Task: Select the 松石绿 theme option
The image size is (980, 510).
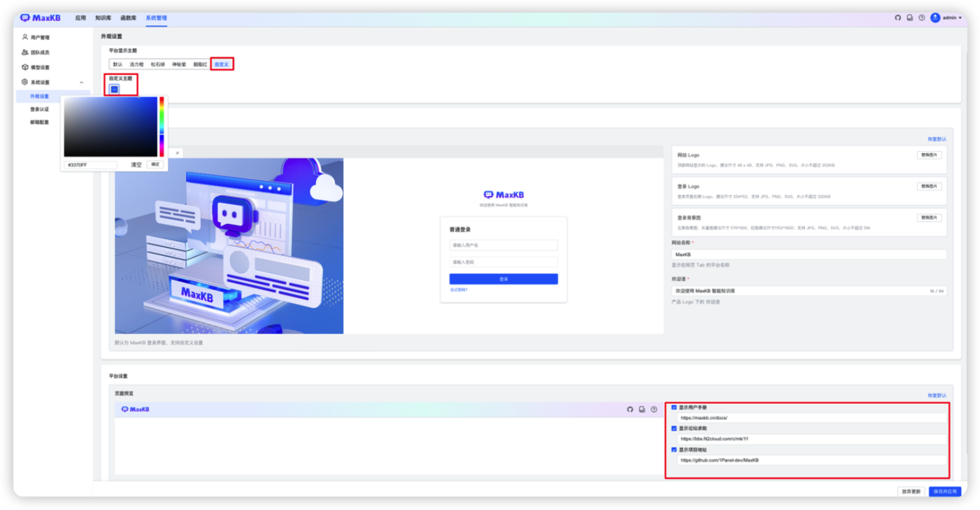Action: [x=158, y=64]
